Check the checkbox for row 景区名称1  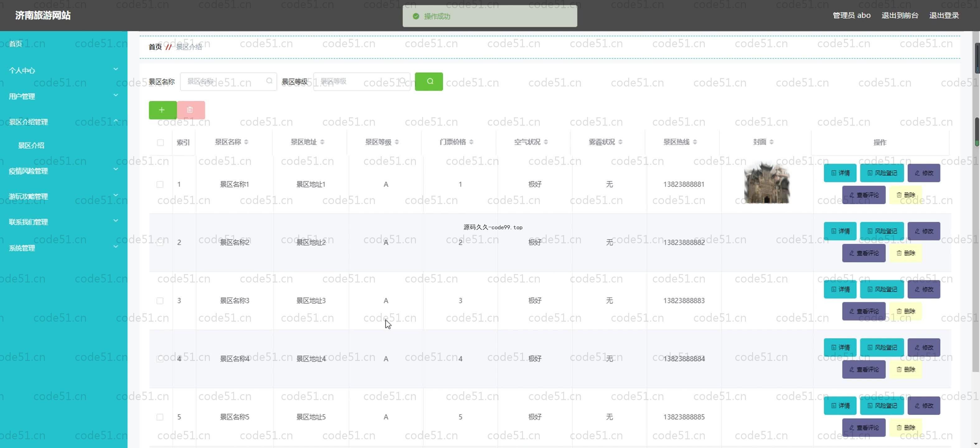pos(160,184)
